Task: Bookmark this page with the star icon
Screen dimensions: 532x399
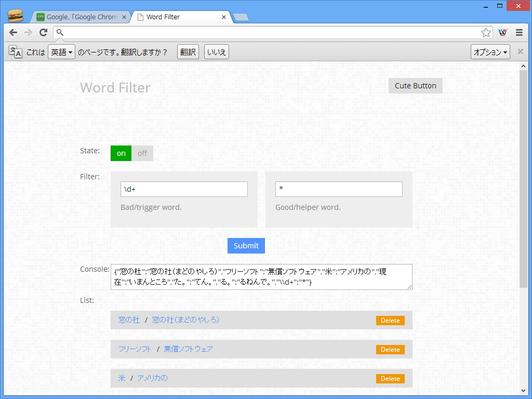Action: point(486,32)
